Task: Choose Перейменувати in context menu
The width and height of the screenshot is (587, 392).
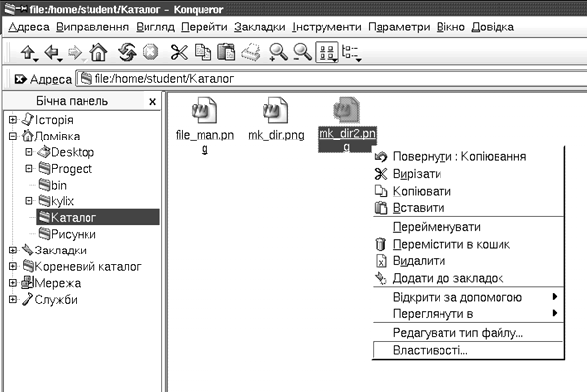Action: [468, 227]
